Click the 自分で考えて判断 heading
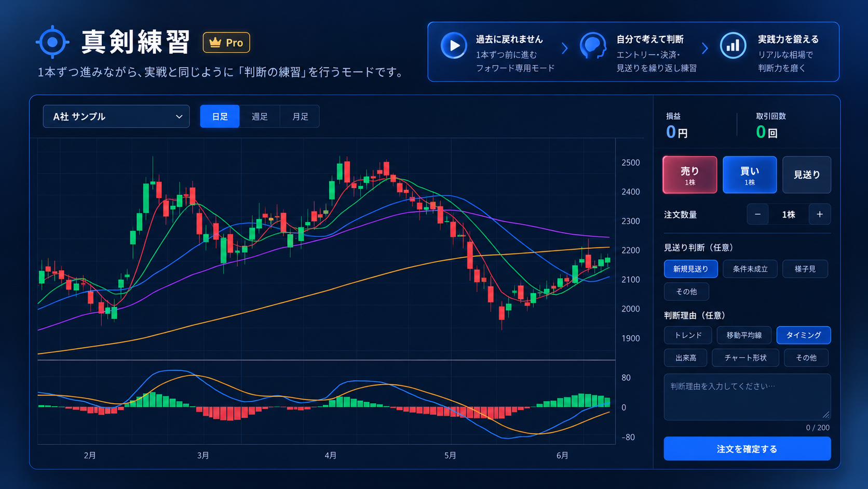The height and width of the screenshot is (489, 868). (x=650, y=39)
